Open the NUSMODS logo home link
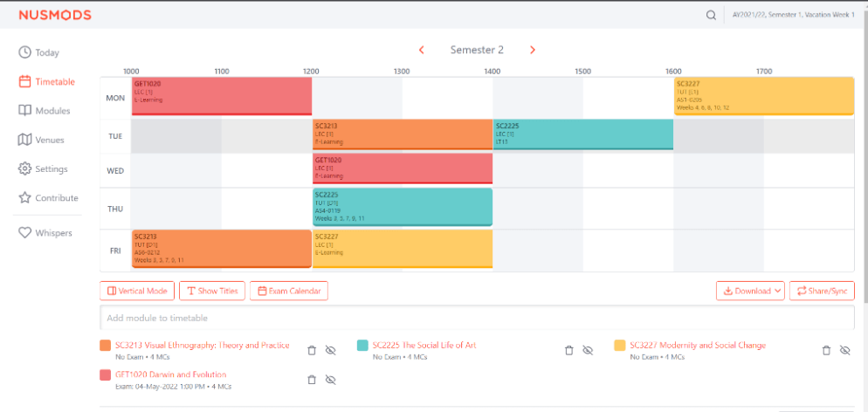The image size is (868, 412). point(55,15)
